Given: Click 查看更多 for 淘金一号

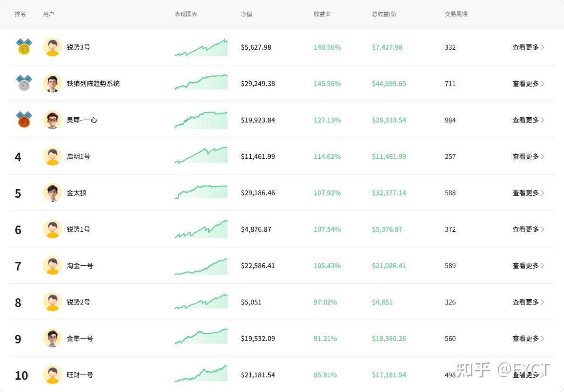Looking at the screenshot, I should point(528,265).
